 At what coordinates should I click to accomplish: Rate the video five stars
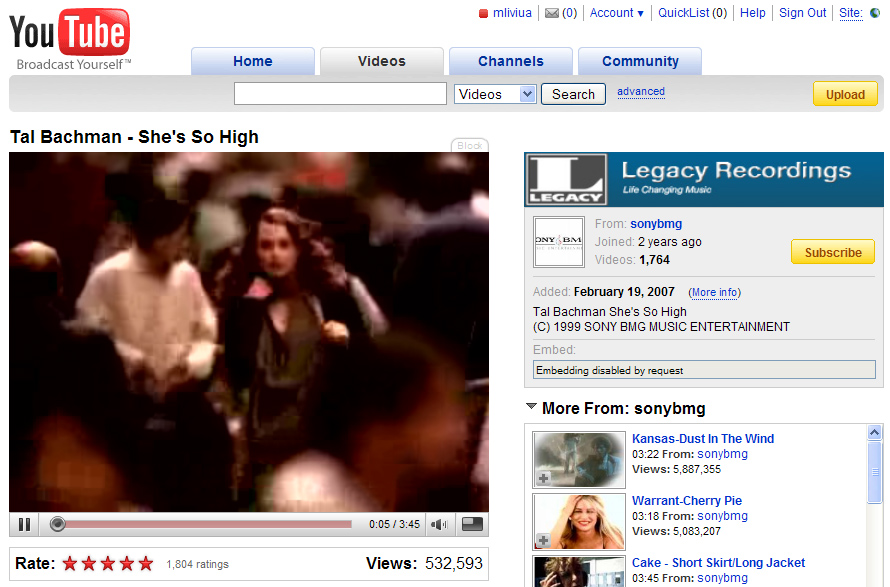(146, 564)
